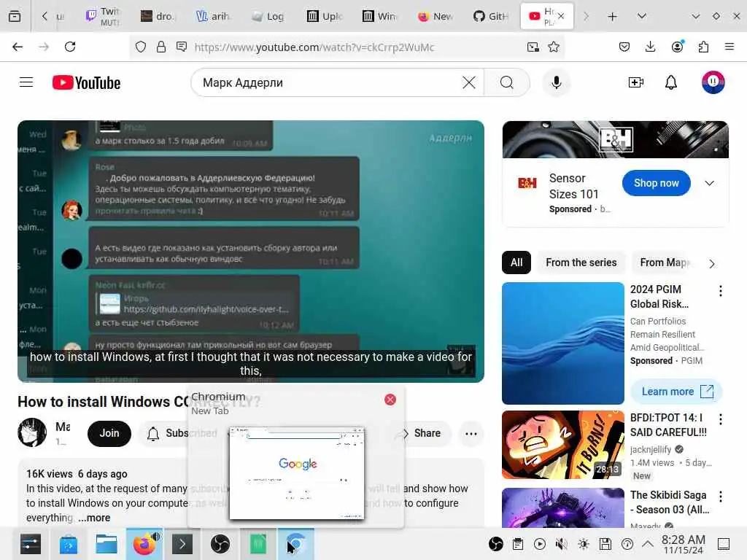Viewport: 747px width, 560px height.
Task: Switch to the GitHub tab
Action: (x=491, y=16)
